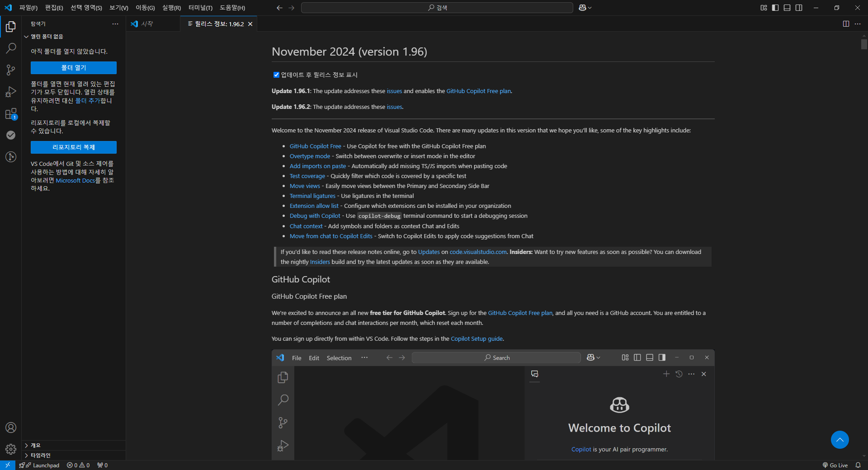868x470 pixels.
Task: Open the Explorer view in activity bar
Action: [11, 27]
